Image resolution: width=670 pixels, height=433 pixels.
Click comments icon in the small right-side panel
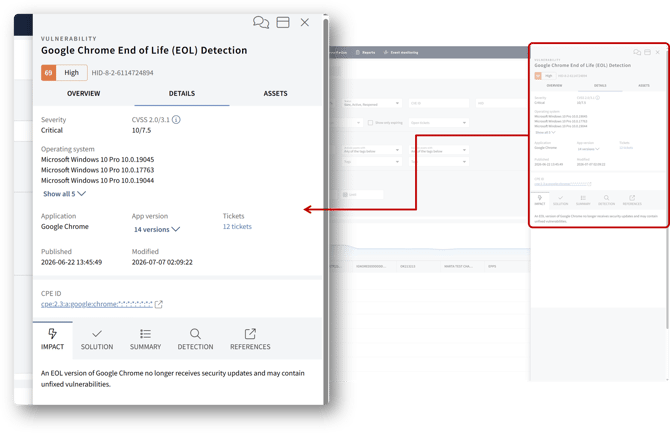[x=637, y=52]
